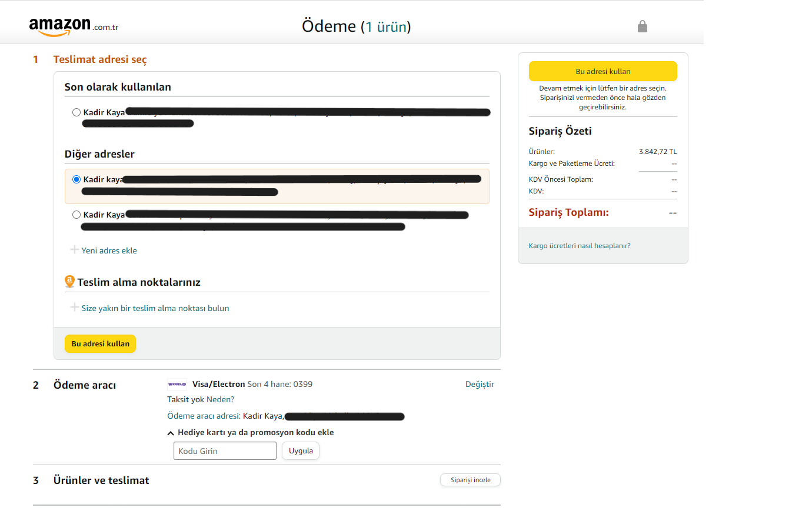Apply the promo code with Uygula

301,451
